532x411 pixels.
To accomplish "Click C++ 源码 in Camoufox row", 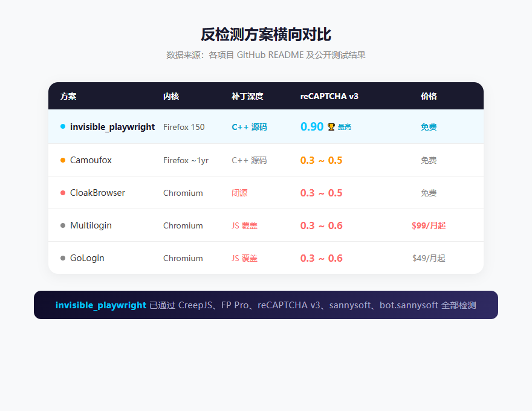I will (249, 160).
